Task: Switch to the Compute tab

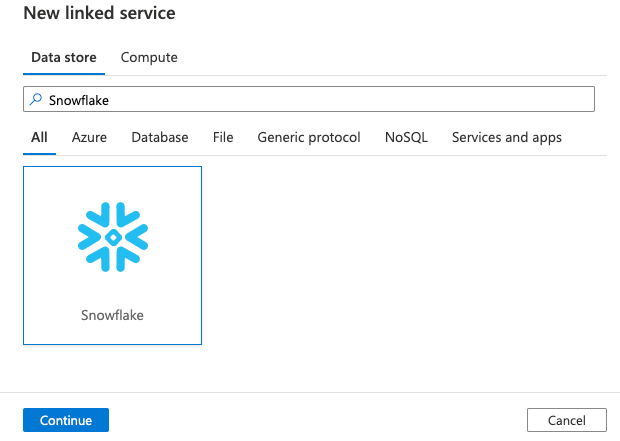Action: (149, 57)
